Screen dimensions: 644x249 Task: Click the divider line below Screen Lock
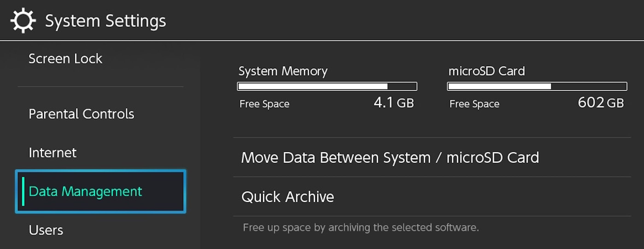pos(100,87)
